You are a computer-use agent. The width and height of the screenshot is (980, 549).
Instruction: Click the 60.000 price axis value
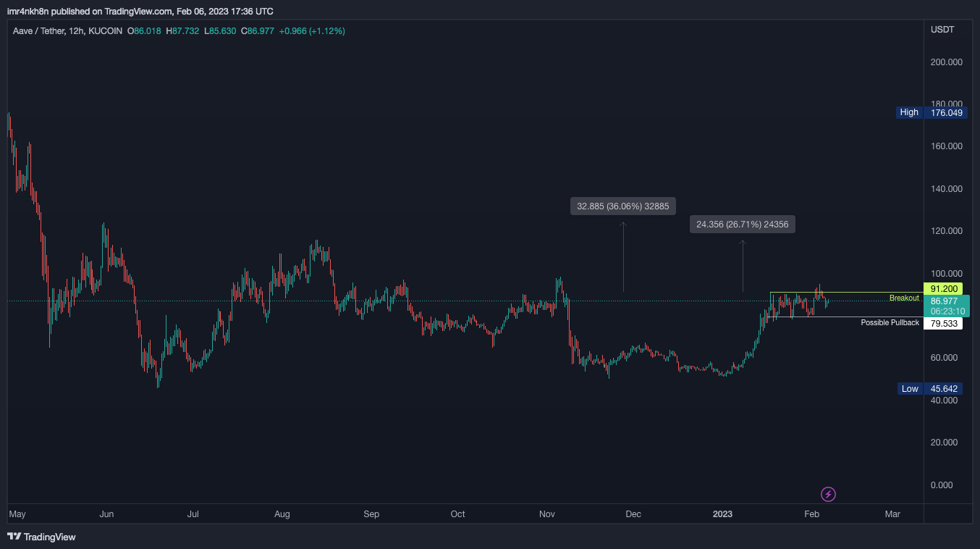pos(945,358)
